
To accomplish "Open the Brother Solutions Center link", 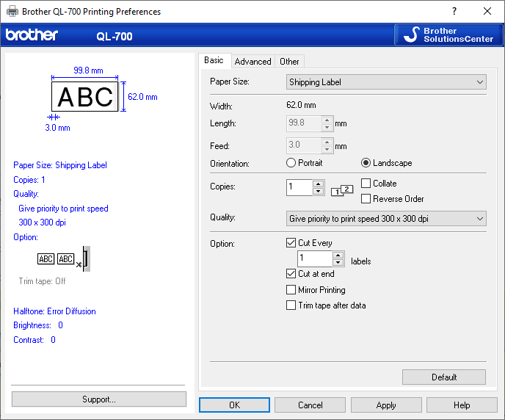I will click(x=448, y=35).
